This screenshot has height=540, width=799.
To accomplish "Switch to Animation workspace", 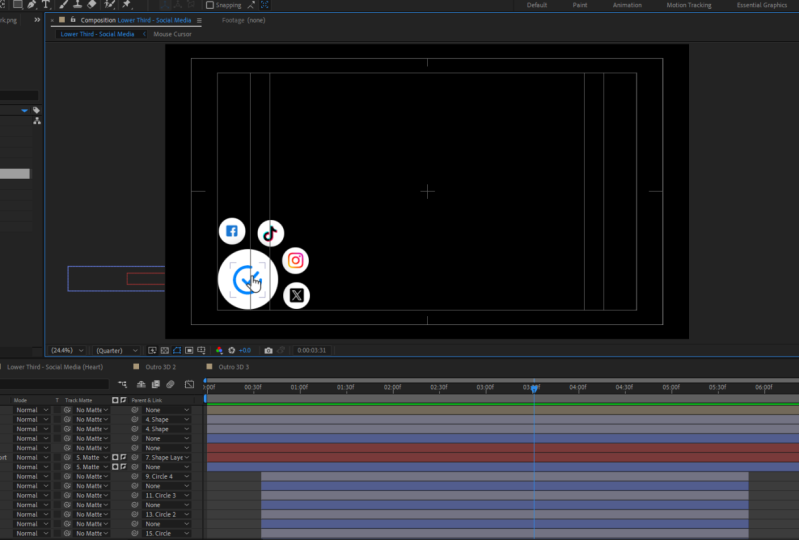I will [627, 5].
